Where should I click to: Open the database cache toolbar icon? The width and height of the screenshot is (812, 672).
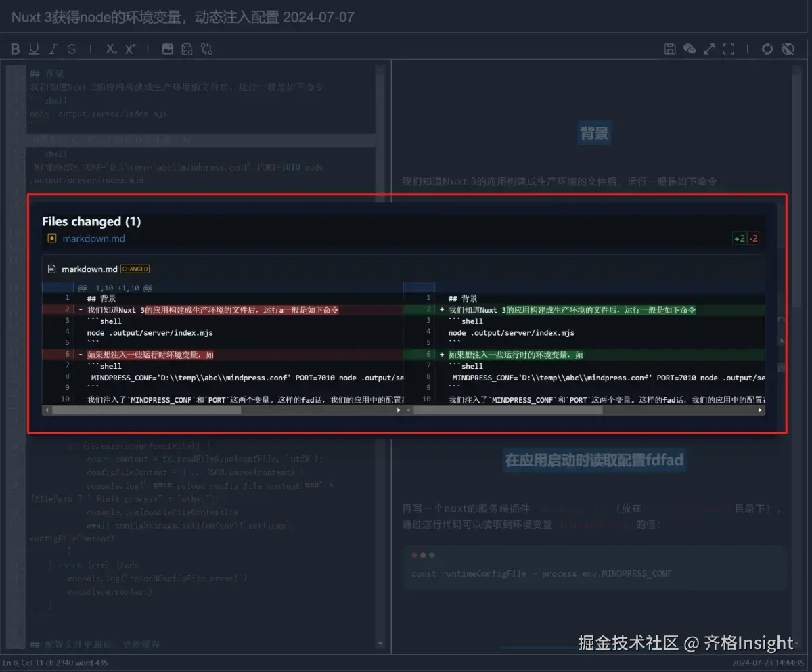point(187,49)
